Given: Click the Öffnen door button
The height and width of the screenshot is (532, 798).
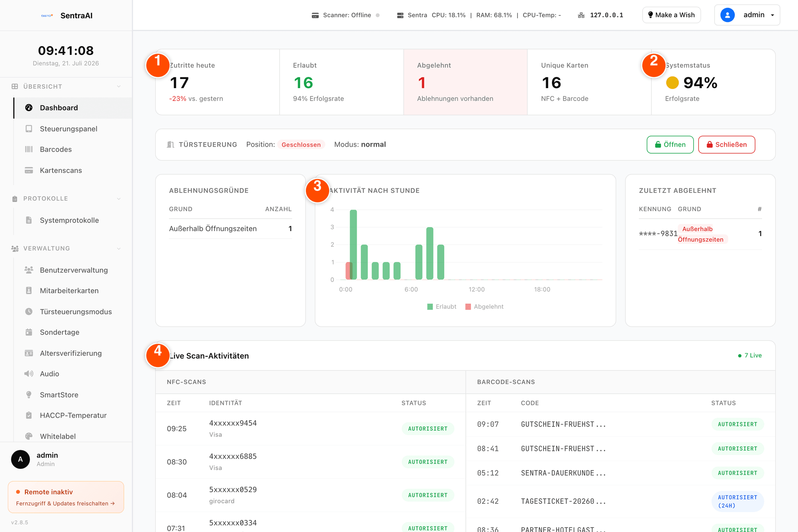Looking at the screenshot, I should tap(670, 145).
